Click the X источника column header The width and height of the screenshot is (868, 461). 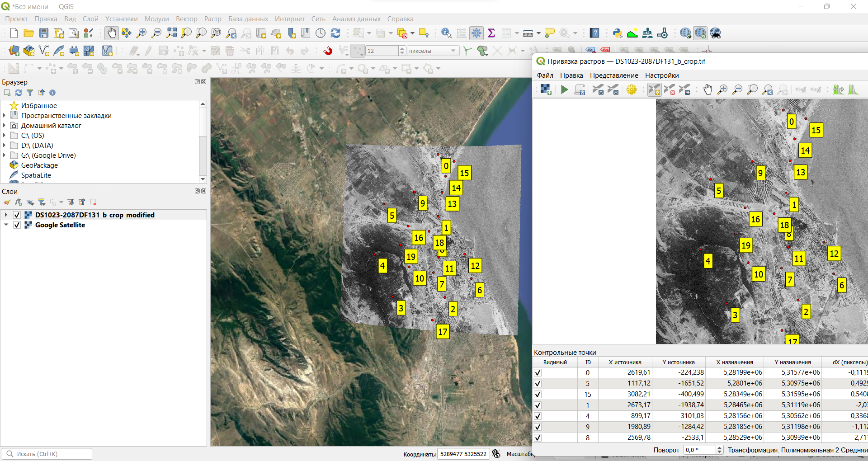[625, 362]
